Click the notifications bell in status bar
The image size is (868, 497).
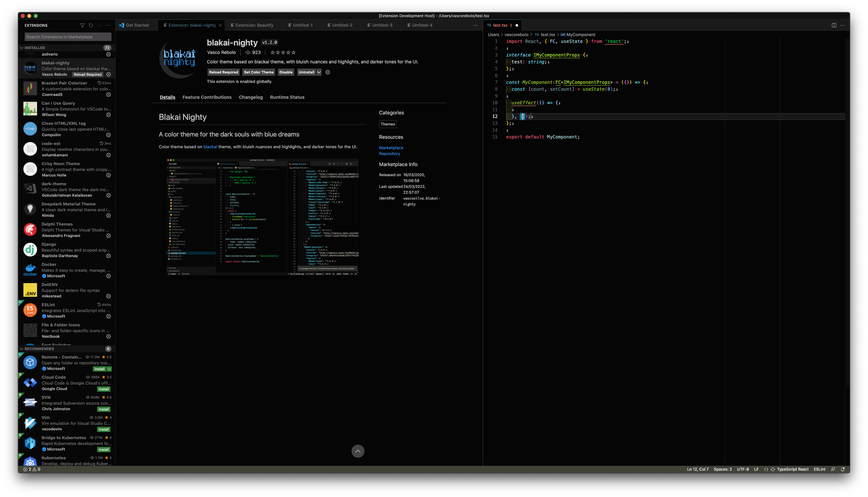(843, 469)
